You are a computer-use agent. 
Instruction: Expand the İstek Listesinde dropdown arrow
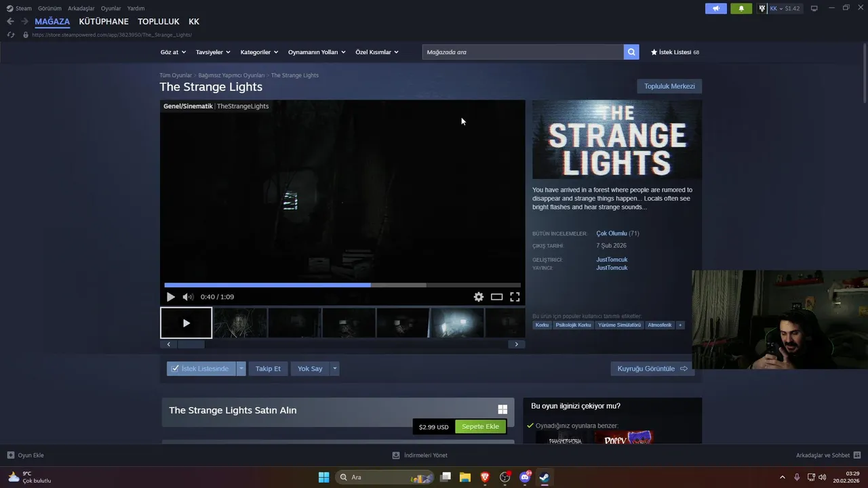[241, 369]
